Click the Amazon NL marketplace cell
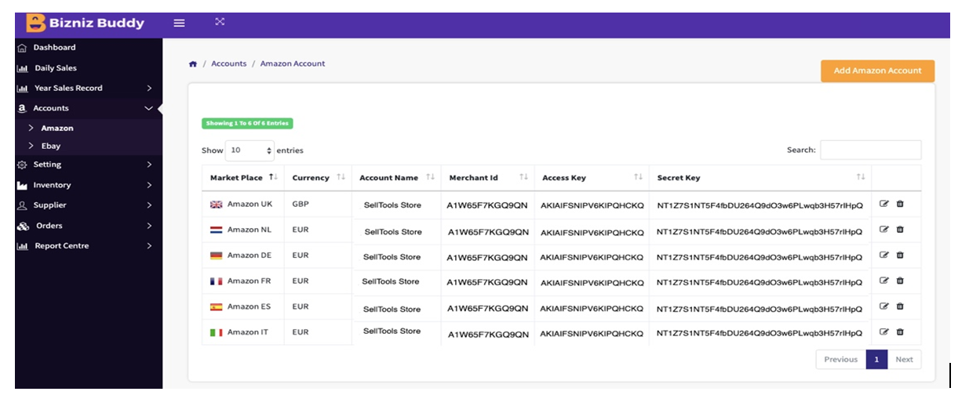This screenshot has width=980, height=406. click(242, 230)
